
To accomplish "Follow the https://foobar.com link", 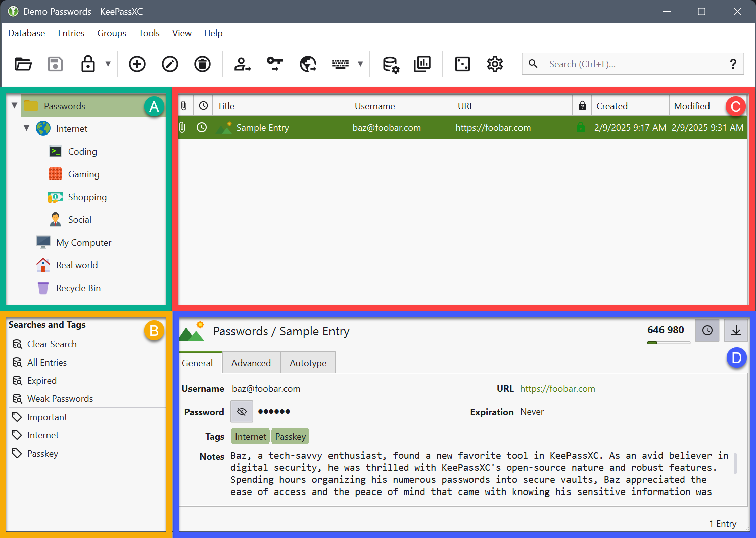I will [557, 388].
